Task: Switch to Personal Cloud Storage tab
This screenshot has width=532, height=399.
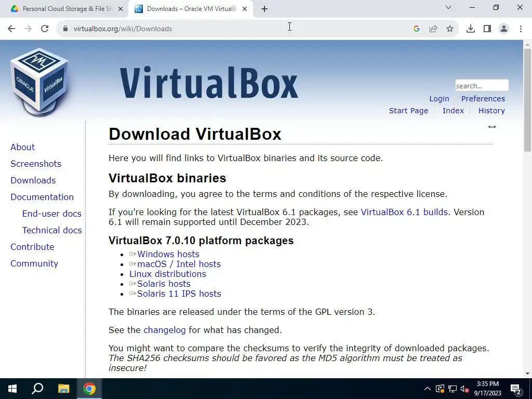Action: [64, 9]
